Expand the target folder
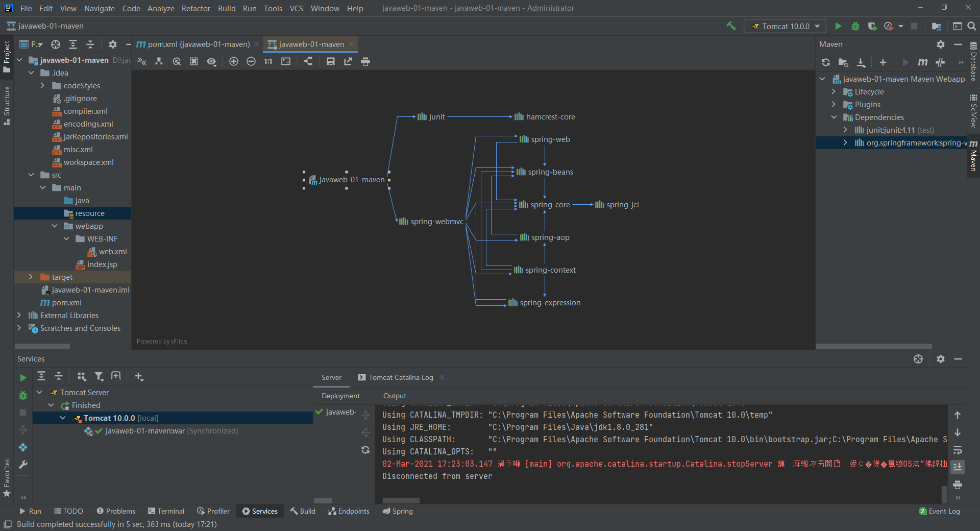 pyautogui.click(x=31, y=277)
